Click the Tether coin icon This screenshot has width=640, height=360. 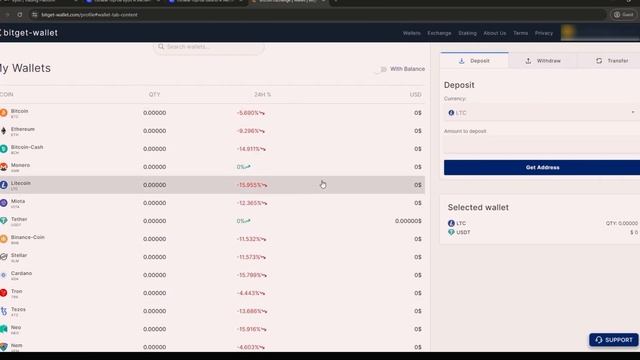[x=3, y=221]
